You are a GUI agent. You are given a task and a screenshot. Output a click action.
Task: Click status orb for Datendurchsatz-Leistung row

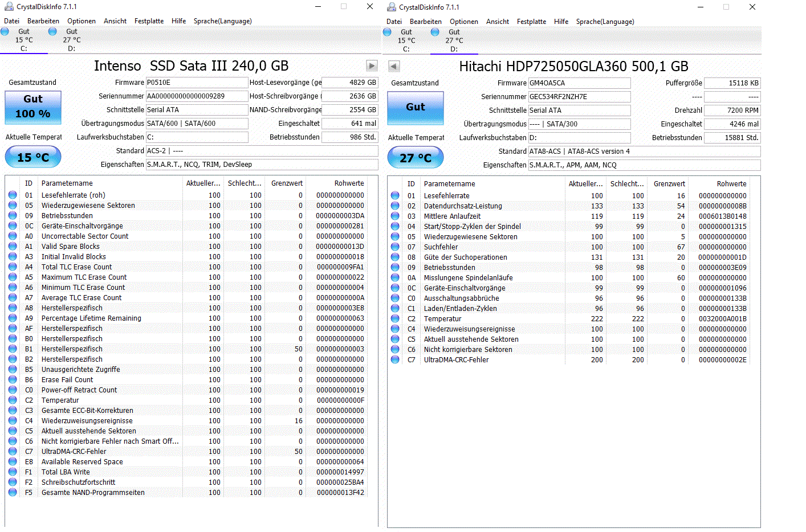pyautogui.click(x=395, y=206)
